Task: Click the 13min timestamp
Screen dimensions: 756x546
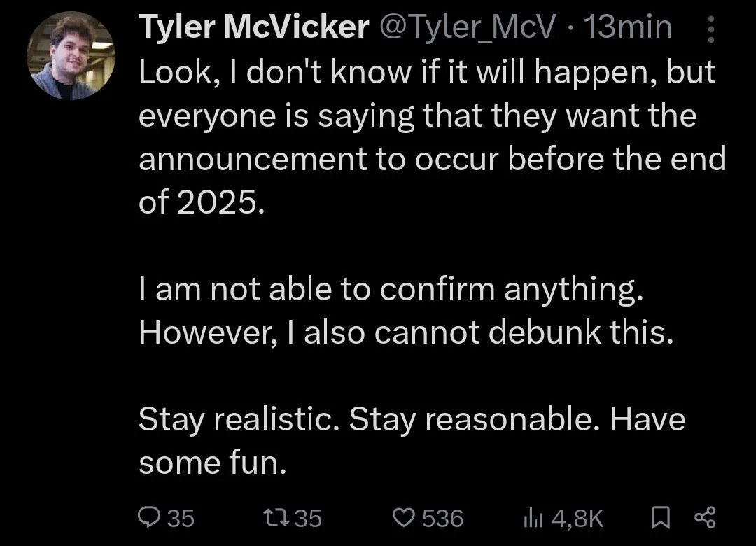Action: click(x=627, y=28)
